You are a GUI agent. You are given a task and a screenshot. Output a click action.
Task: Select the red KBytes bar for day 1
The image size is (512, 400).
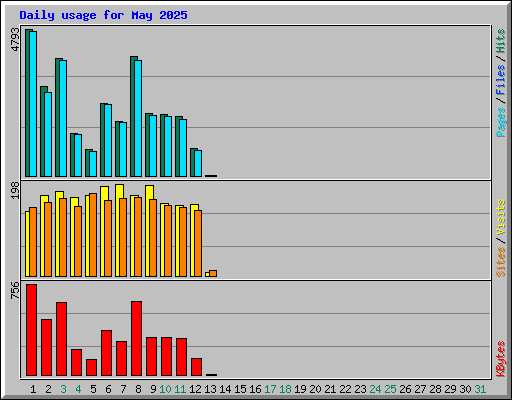point(31,330)
